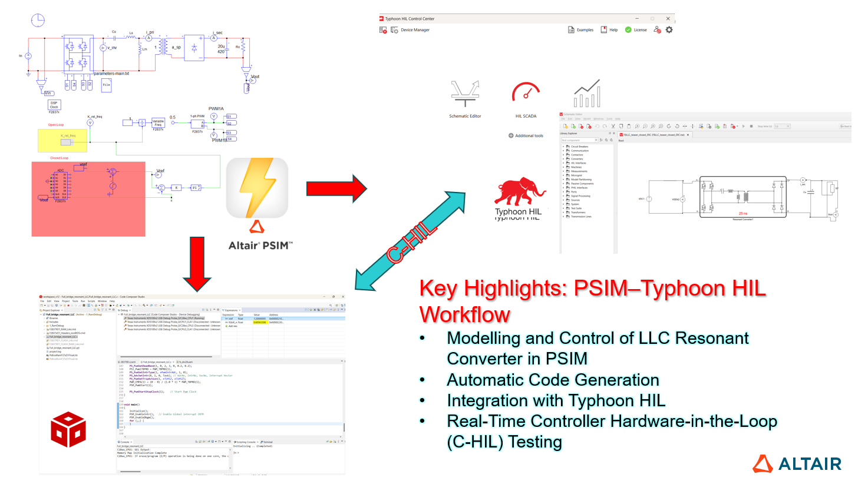Viewport: 868px width, 484px height.
Task: Click the Paste icon in the Schematic Editor toolbar
Action: (629, 126)
